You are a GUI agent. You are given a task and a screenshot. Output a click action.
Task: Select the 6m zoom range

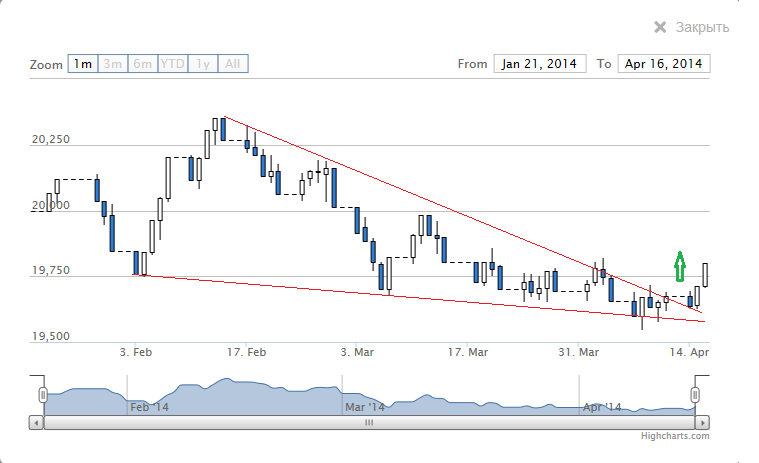(143, 64)
